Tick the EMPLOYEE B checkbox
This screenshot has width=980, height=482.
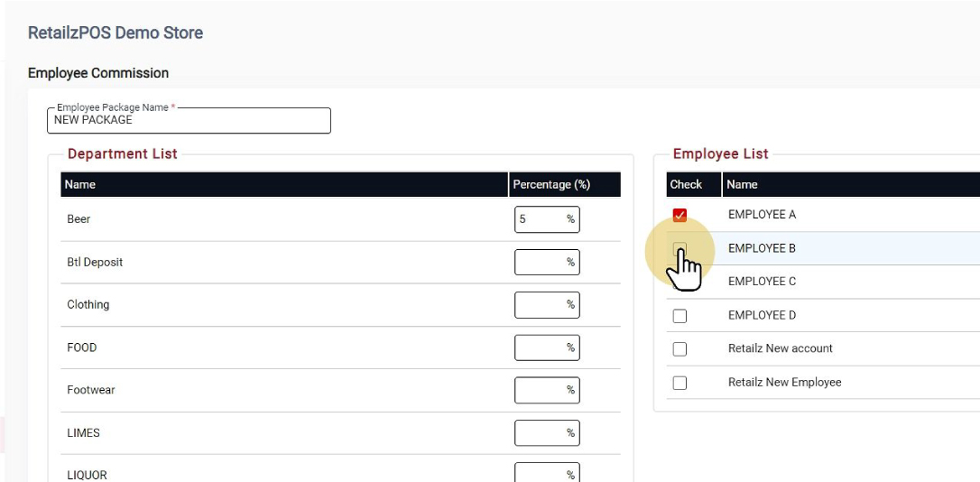(680, 248)
